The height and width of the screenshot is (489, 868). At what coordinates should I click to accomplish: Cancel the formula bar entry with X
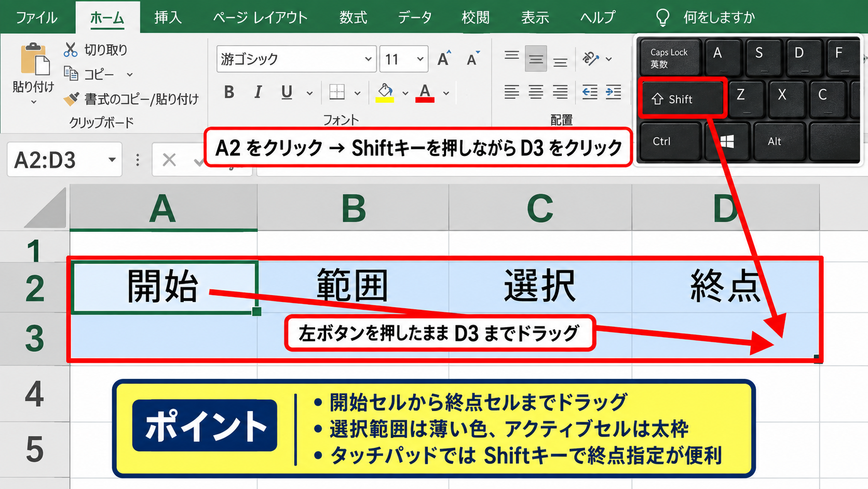169,160
